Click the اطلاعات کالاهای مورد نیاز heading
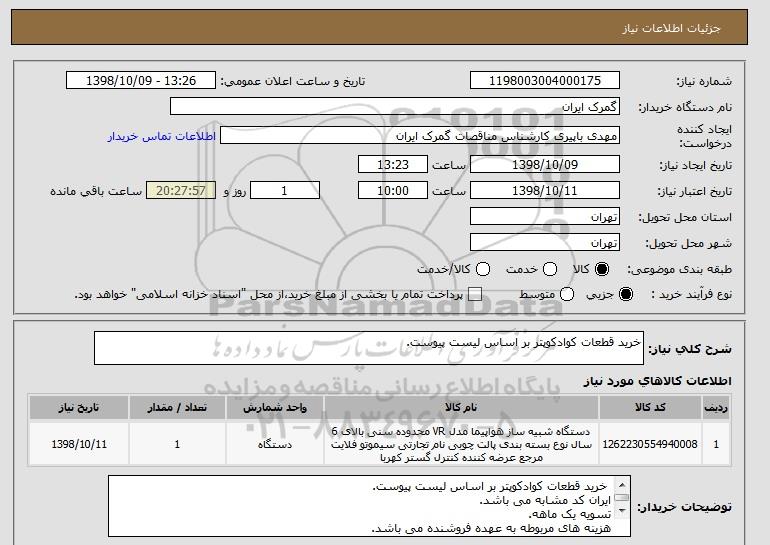 tap(658, 381)
